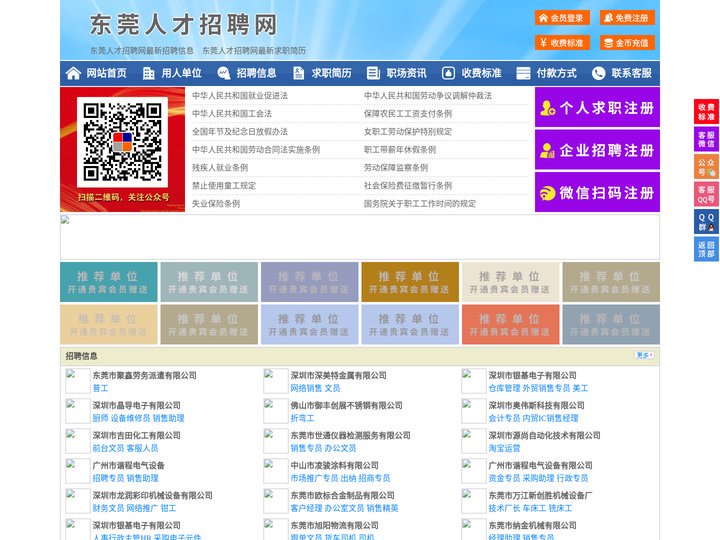Open 联系客服 navigation item
The height and width of the screenshot is (540, 720).
[631, 73]
